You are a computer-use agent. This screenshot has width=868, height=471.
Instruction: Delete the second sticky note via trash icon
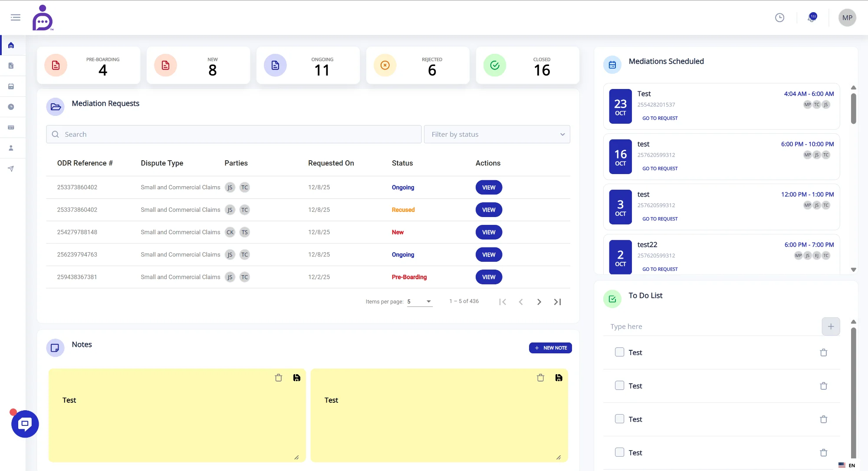[x=540, y=378]
